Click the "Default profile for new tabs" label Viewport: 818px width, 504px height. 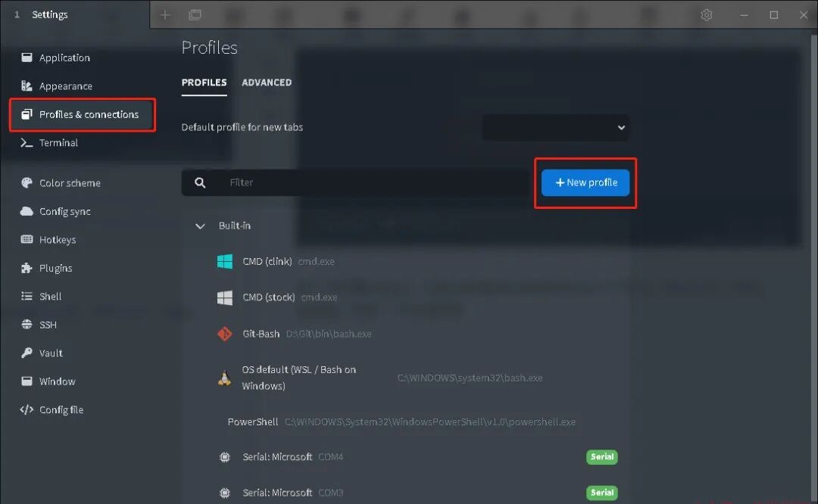[242, 127]
